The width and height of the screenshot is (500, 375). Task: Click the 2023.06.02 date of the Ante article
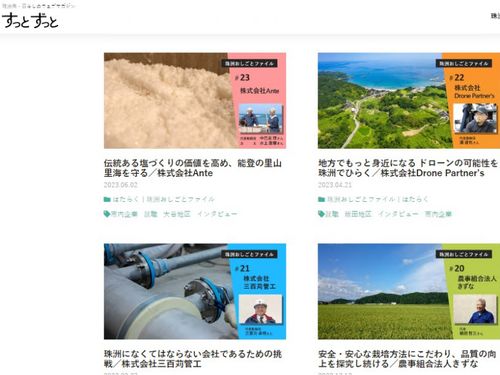[x=121, y=185]
